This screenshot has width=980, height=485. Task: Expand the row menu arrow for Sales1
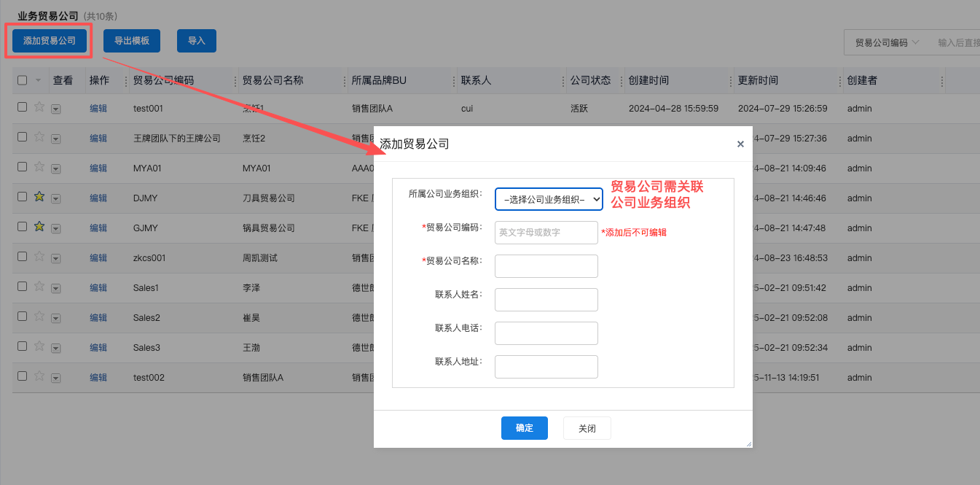click(x=56, y=288)
